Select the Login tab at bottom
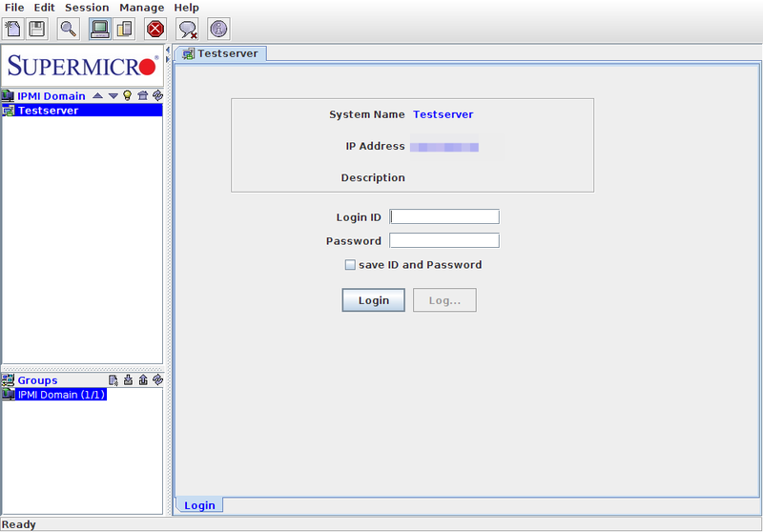 pos(199,505)
